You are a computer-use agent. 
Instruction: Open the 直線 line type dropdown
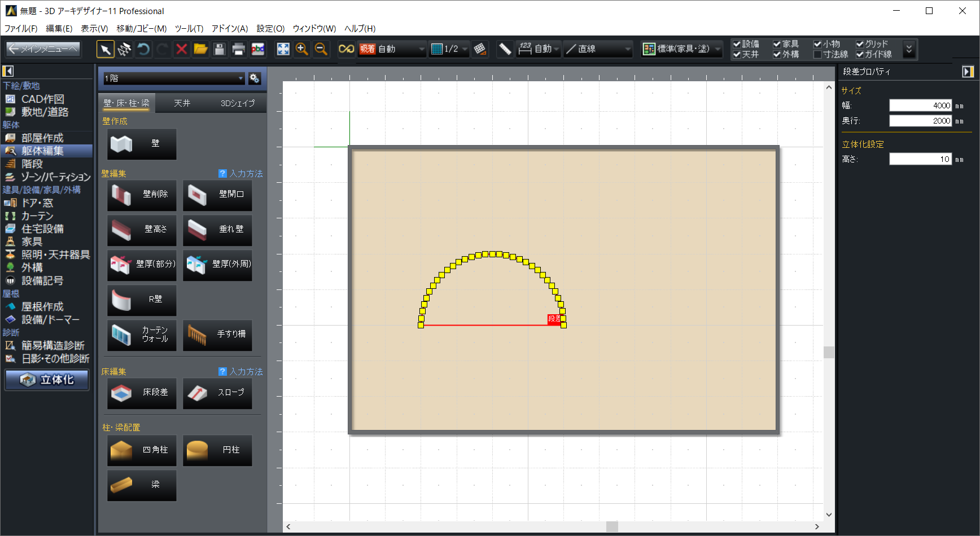(598, 50)
